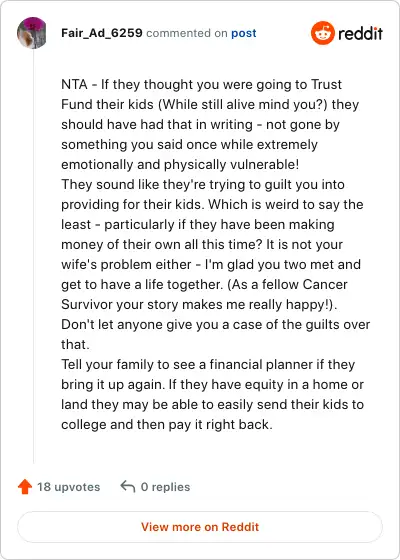Click the Fair_Ad_6259 profile avatar
The height and width of the screenshot is (560, 400).
click(x=32, y=33)
